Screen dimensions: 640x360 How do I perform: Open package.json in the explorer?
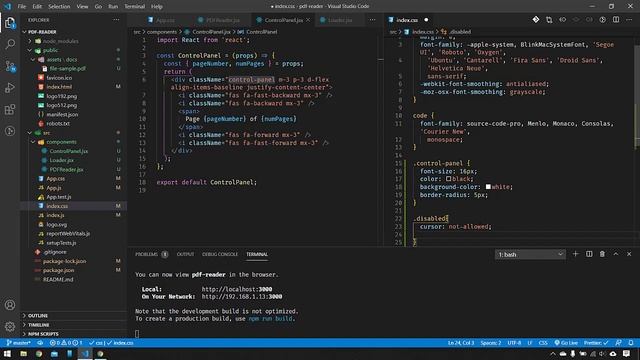tap(58, 270)
